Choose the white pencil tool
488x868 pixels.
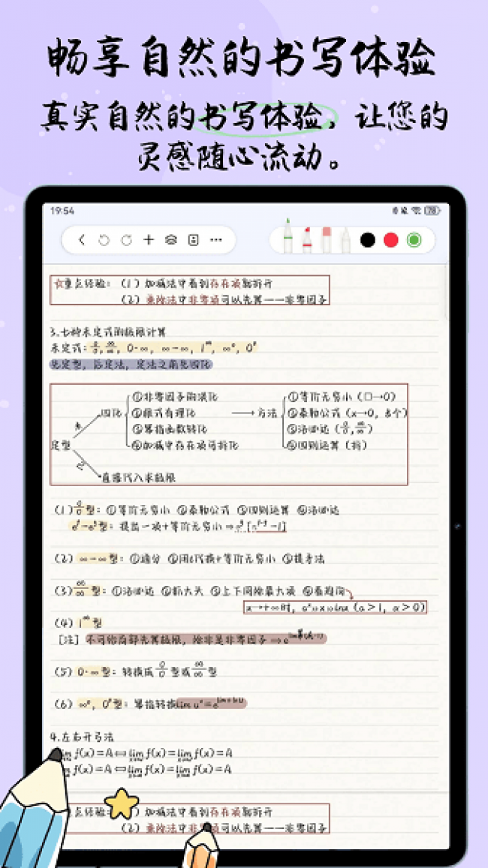point(345,239)
